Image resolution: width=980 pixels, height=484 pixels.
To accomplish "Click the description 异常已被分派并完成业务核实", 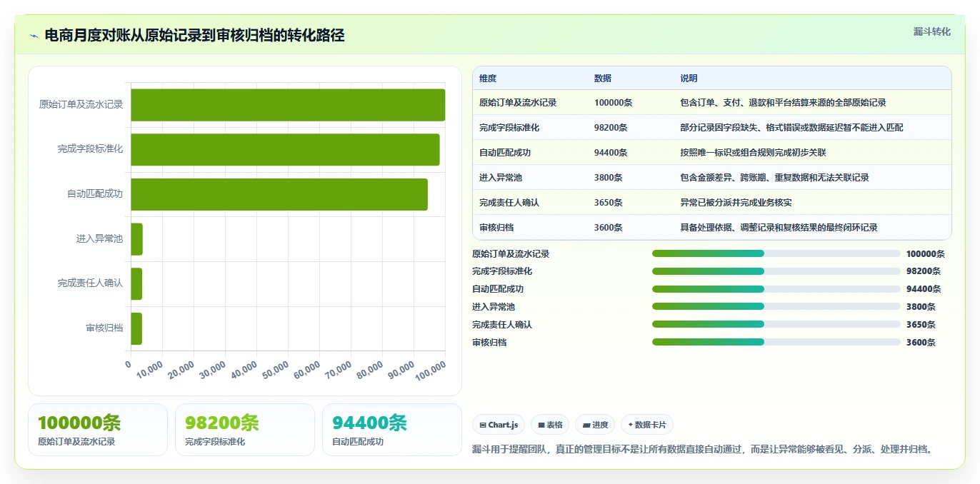I will 736,203.
